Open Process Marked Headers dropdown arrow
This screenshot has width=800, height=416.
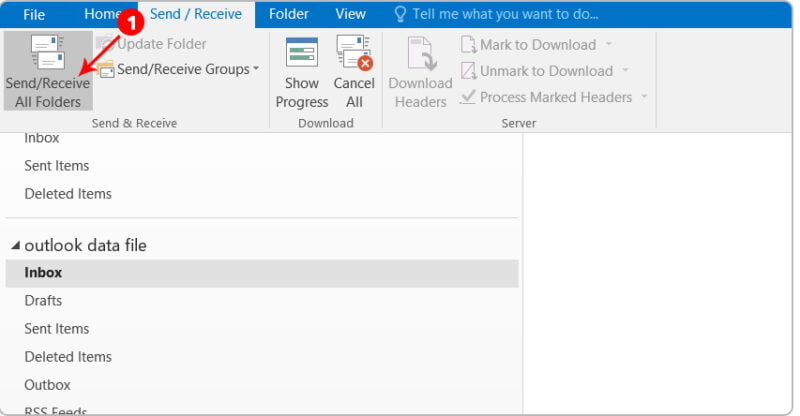pos(644,97)
